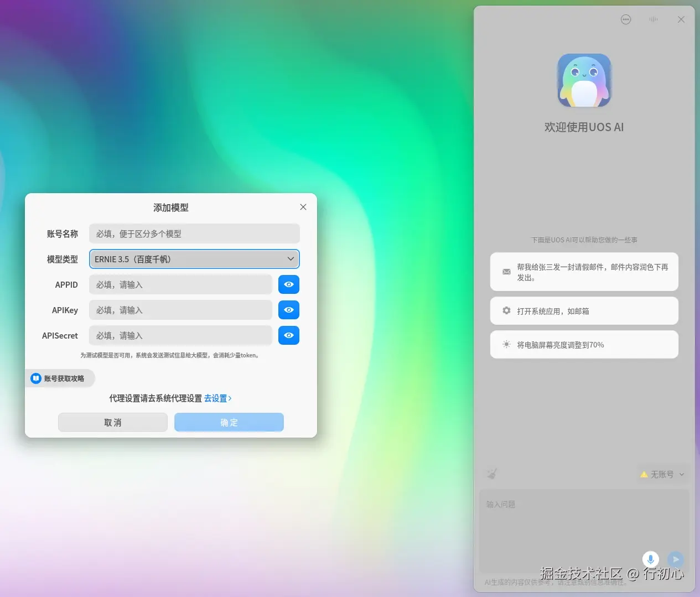Click the 确定 button
This screenshot has width=700, height=597.
229,422
